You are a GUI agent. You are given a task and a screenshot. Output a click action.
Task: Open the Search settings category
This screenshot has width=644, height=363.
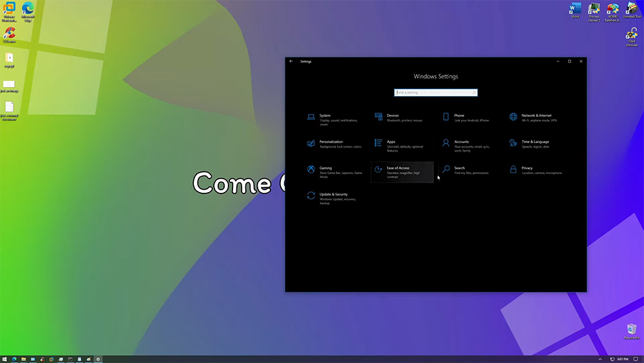(469, 171)
